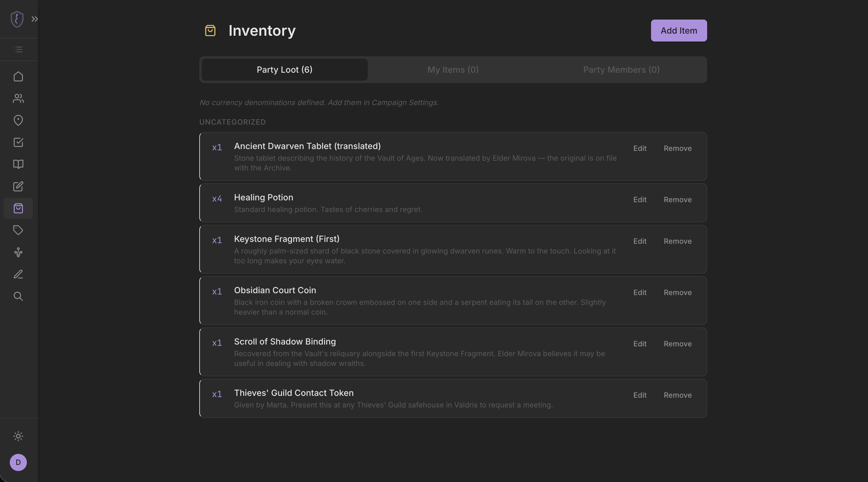The image size is (868, 482).
Task: Open the open-book journal icon
Action: (x=18, y=164)
